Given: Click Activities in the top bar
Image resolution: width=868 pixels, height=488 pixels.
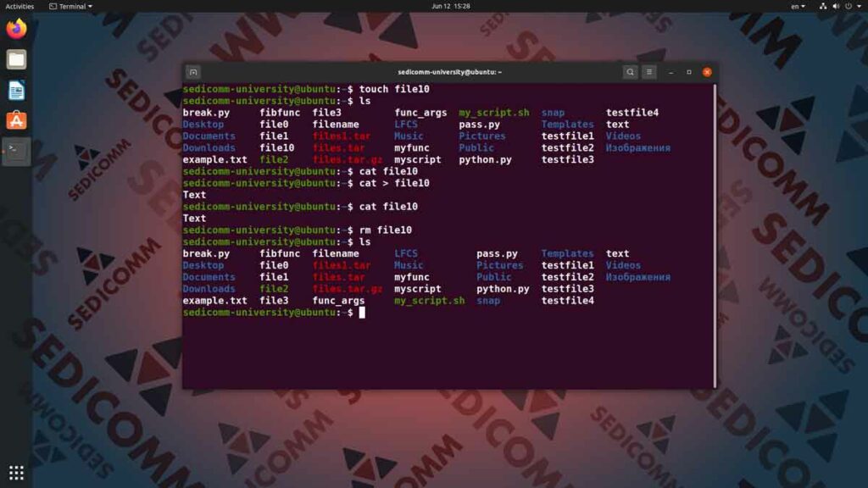Looking at the screenshot, I should point(19,6).
